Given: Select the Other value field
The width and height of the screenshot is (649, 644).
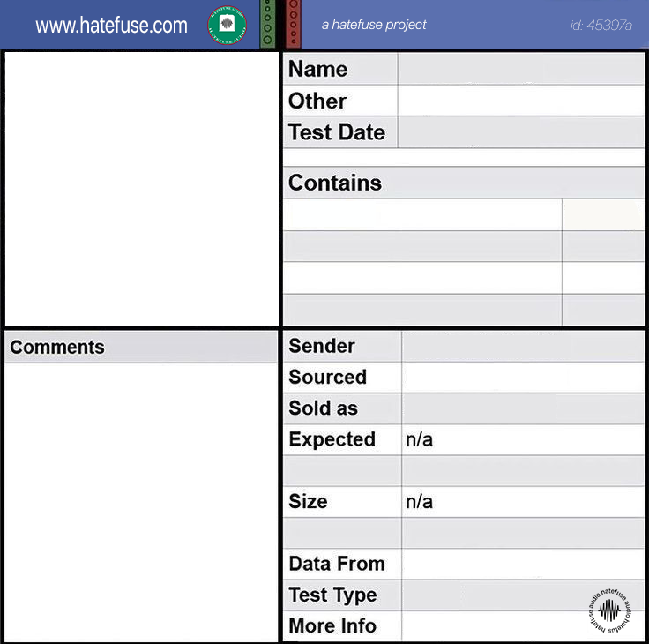Looking at the screenshot, I should (520, 101).
